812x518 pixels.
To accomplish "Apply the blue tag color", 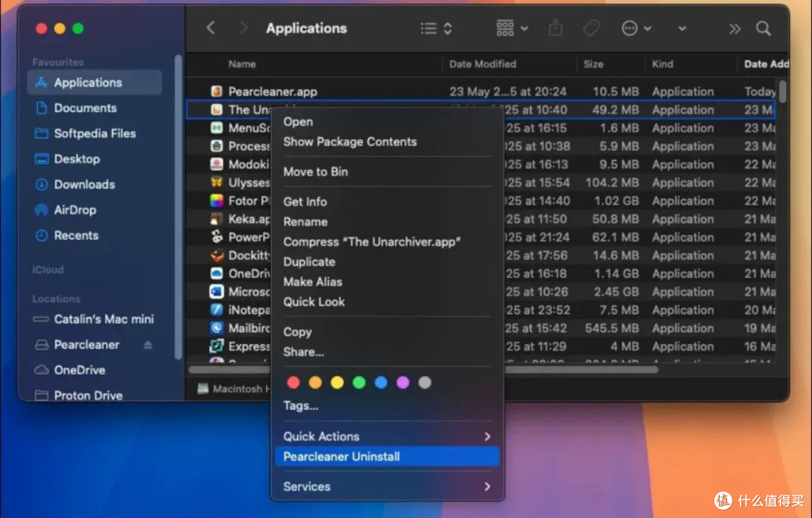I will [x=380, y=382].
